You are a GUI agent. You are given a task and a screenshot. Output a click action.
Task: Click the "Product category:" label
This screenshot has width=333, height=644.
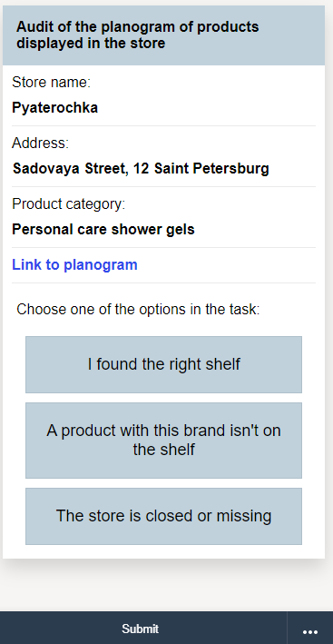68,204
